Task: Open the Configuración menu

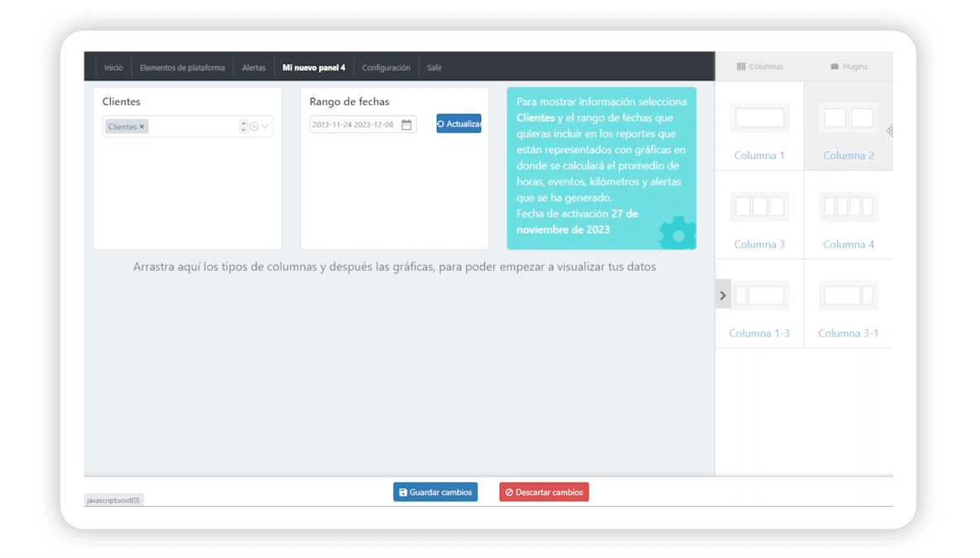Action: (x=386, y=67)
